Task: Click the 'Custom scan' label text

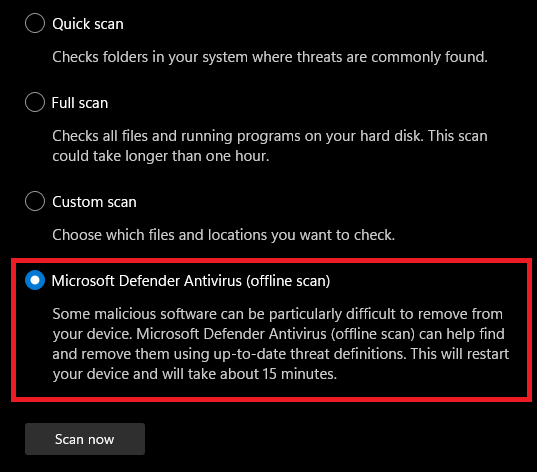Action: (x=95, y=202)
